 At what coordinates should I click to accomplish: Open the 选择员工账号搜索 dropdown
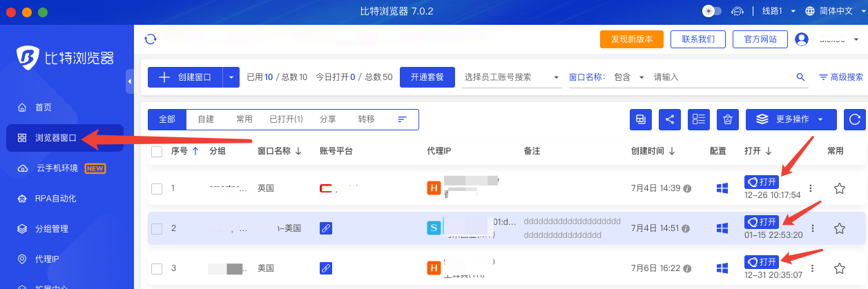[512, 77]
